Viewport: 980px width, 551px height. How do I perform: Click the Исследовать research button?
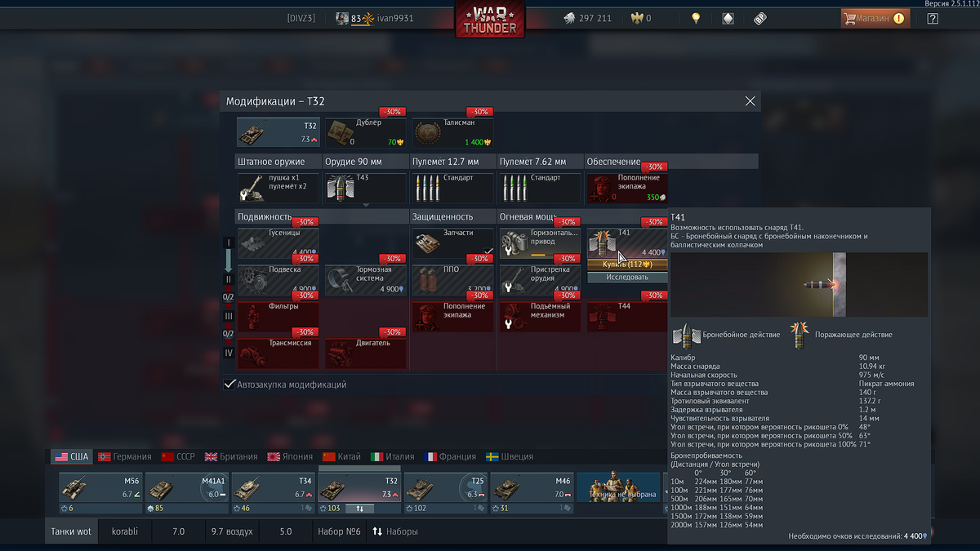click(x=627, y=278)
